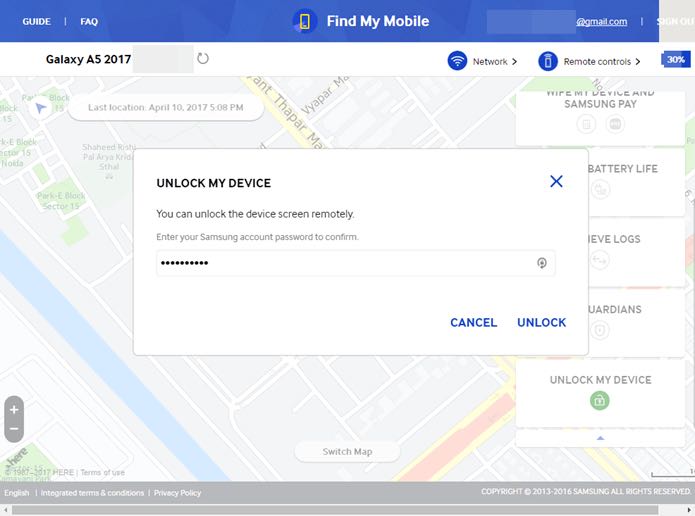Image resolution: width=695 pixels, height=516 pixels.
Task: Click the map zoom out minus button
Action: click(x=14, y=429)
